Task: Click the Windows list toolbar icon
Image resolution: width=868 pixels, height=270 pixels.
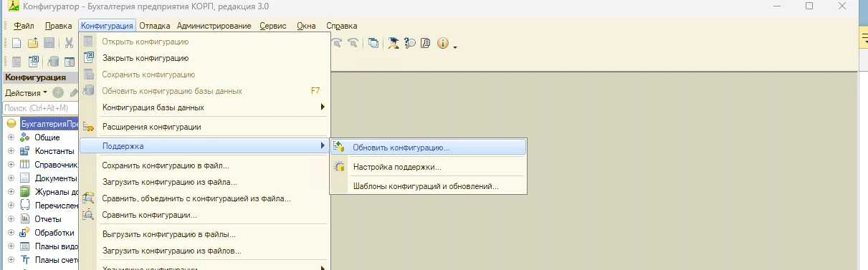Action: pos(373,43)
